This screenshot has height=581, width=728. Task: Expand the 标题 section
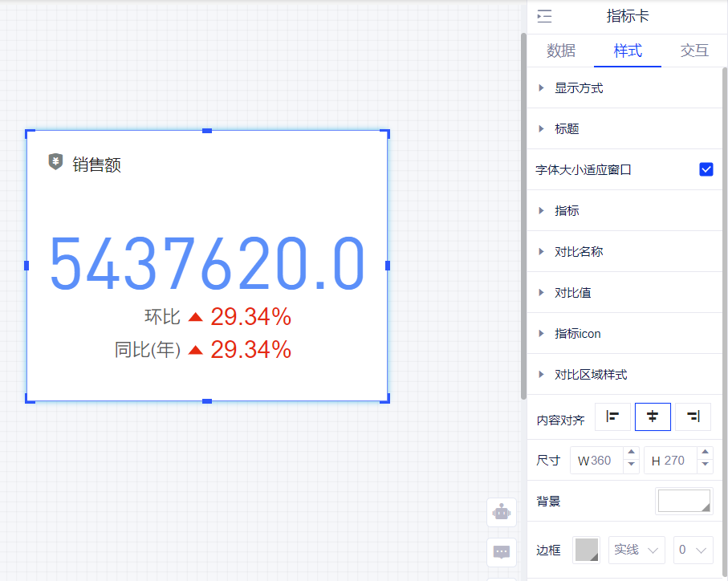click(567, 129)
